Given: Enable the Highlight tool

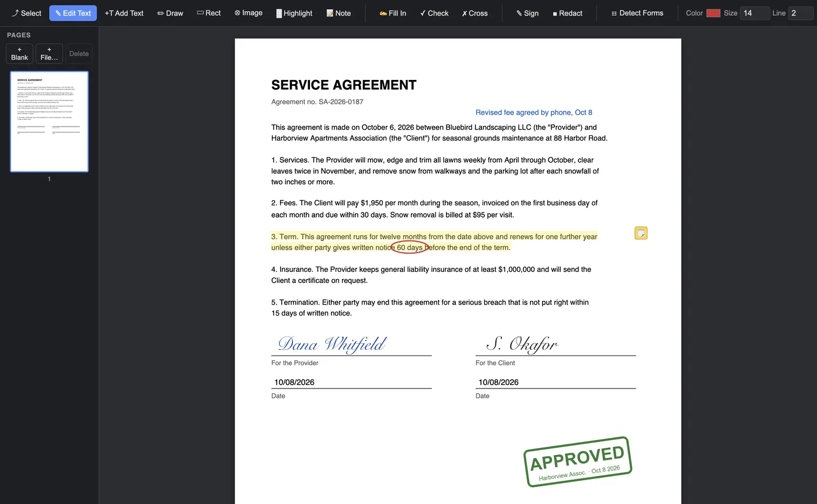Looking at the screenshot, I should pyautogui.click(x=294, y=13).
